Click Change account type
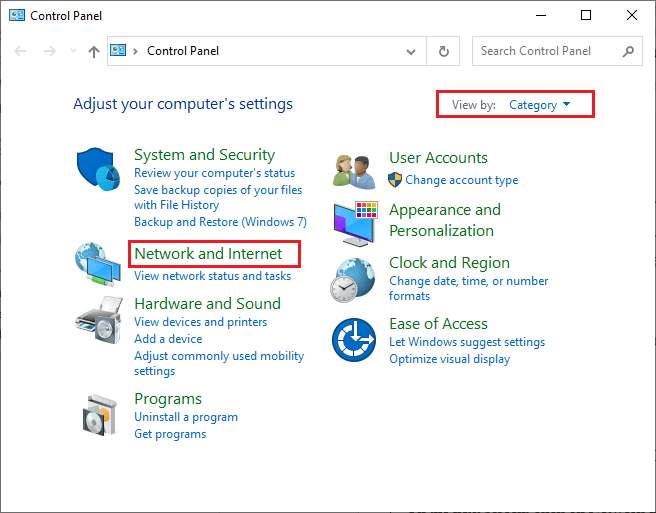 [x=461, y=180]
